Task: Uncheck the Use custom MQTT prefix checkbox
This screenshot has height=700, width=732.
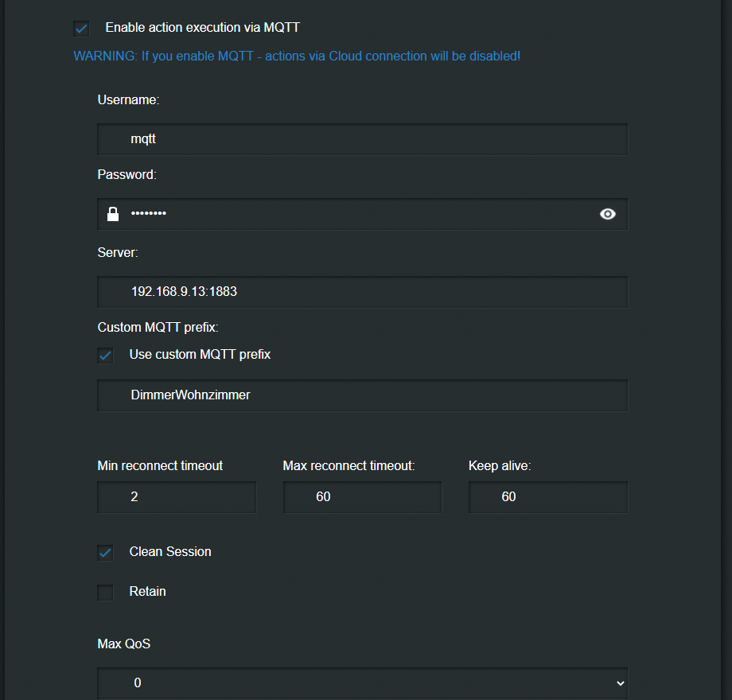Action: tap(105, 355)
